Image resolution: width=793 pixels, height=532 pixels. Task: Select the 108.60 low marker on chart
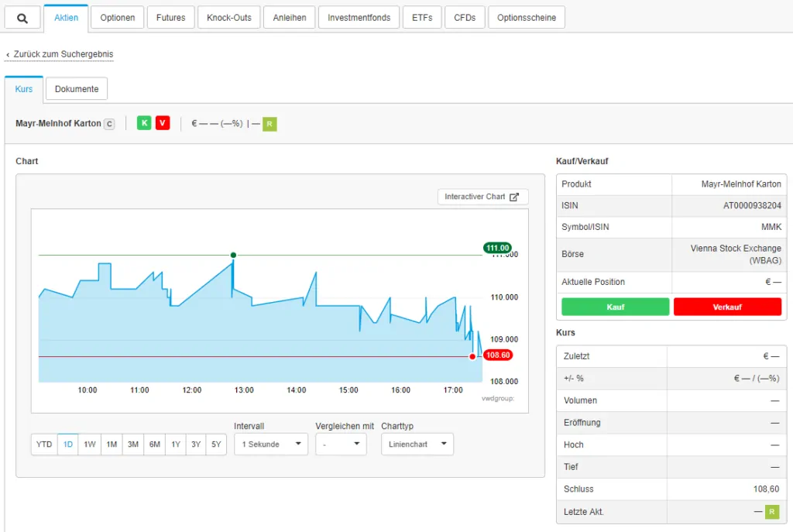point(498,355)
